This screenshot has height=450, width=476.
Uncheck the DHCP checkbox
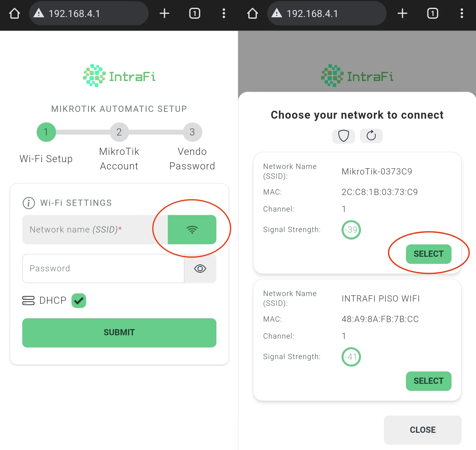[x=79, y=301]
